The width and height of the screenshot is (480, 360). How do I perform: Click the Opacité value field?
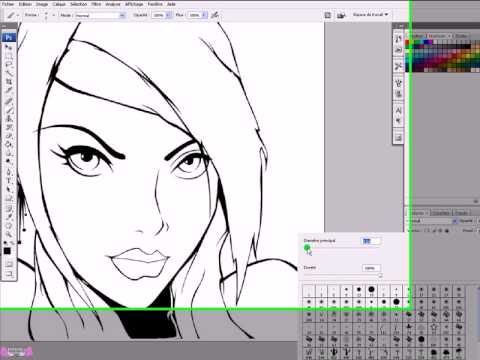click(x=159, y=15)
